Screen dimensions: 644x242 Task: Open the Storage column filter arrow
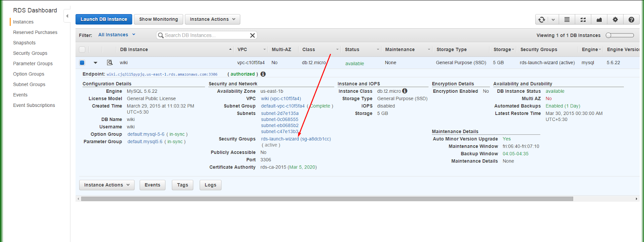point(513,50)
